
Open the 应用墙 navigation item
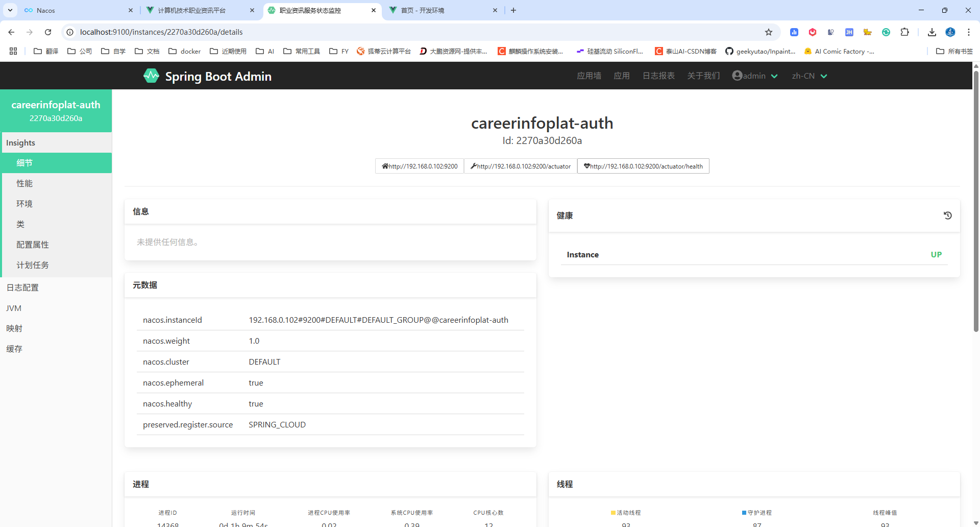point(589,76)
